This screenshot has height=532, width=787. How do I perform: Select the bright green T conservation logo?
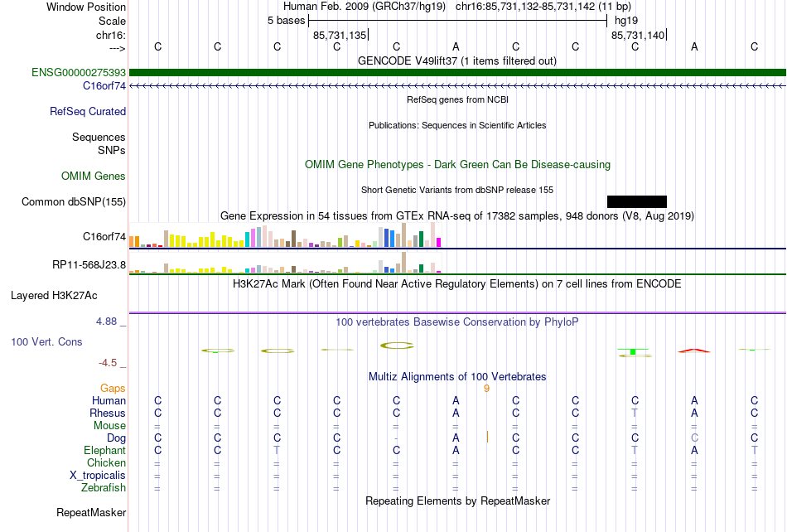[634, 351]
